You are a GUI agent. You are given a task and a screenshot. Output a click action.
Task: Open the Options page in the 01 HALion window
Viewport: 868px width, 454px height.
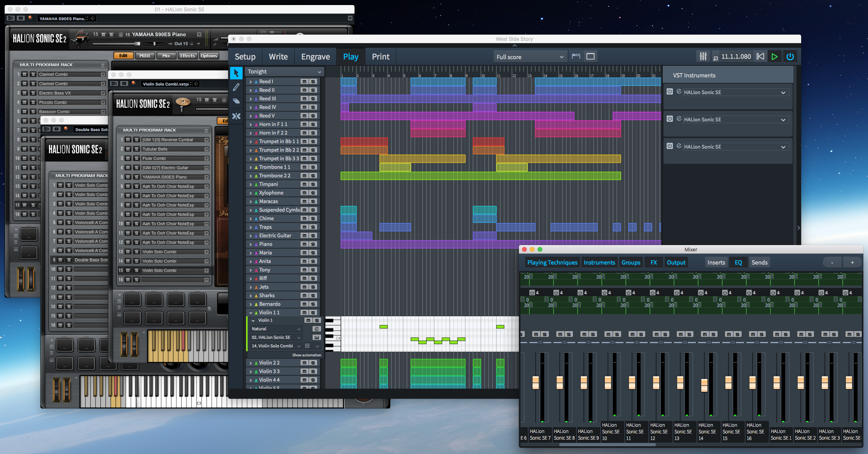(209, 56)
